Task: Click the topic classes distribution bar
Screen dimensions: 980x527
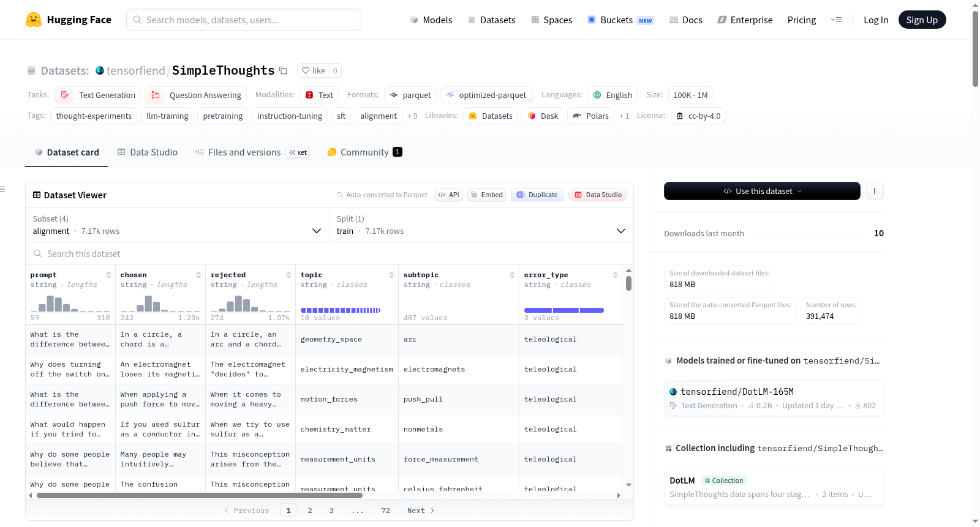Action: click(341, 310)
